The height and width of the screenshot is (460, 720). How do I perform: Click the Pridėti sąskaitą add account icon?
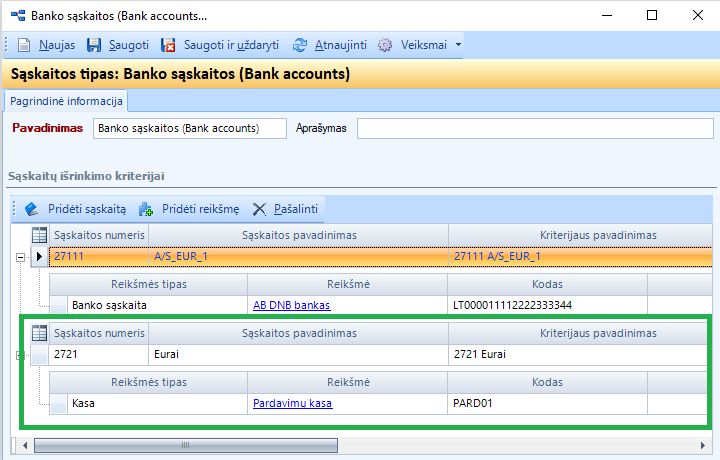[31, 209]
